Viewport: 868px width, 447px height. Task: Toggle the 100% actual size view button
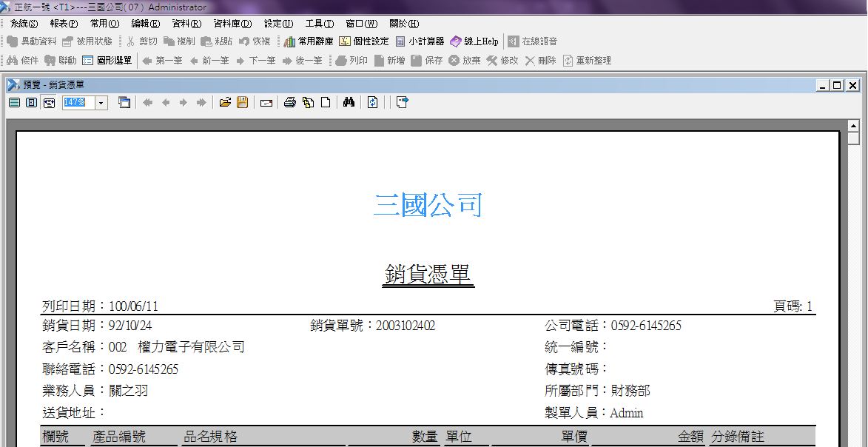point(31,103)
